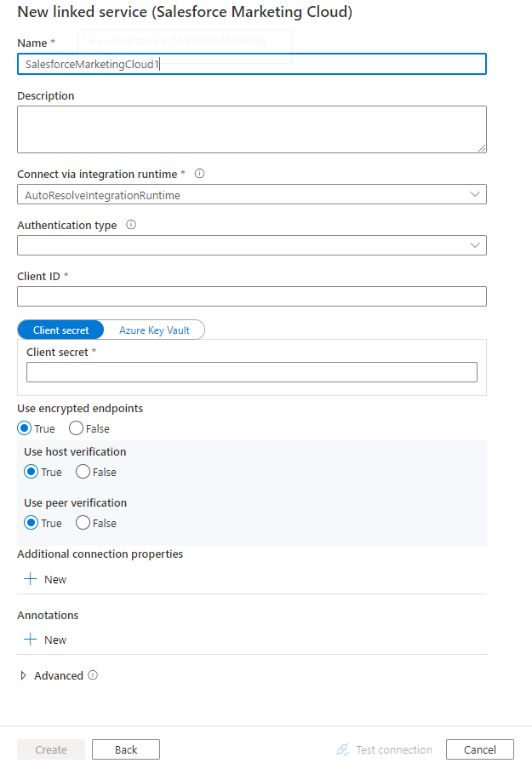The width and height of the screenshot is (532, 769).
Task: Open the Authentication type dropdown
Action: pyautogui.click(x=252, y=245)
